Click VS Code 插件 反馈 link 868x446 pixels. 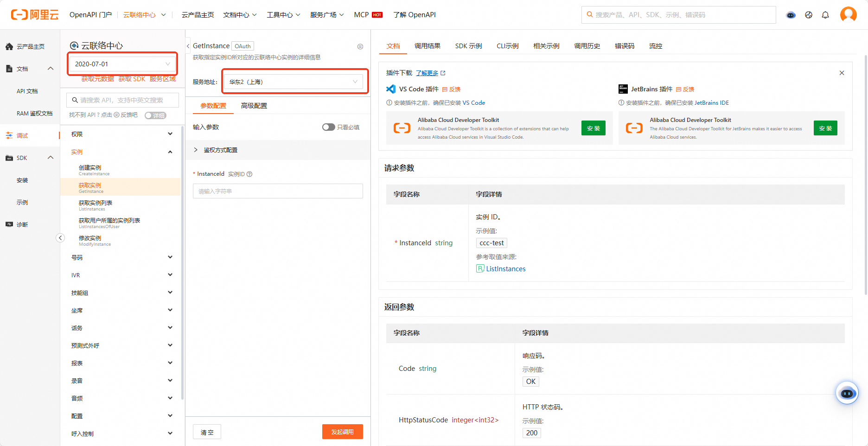click(452, 89)
